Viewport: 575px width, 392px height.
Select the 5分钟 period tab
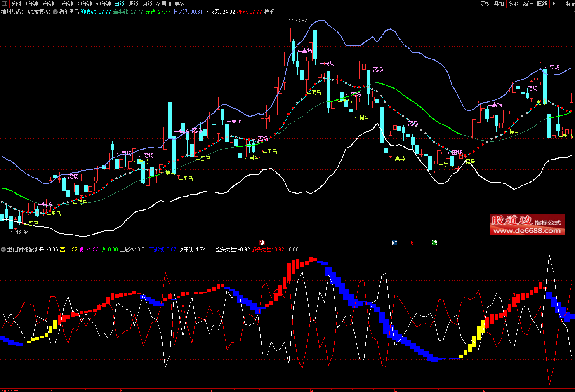click(x=47, y=4)
